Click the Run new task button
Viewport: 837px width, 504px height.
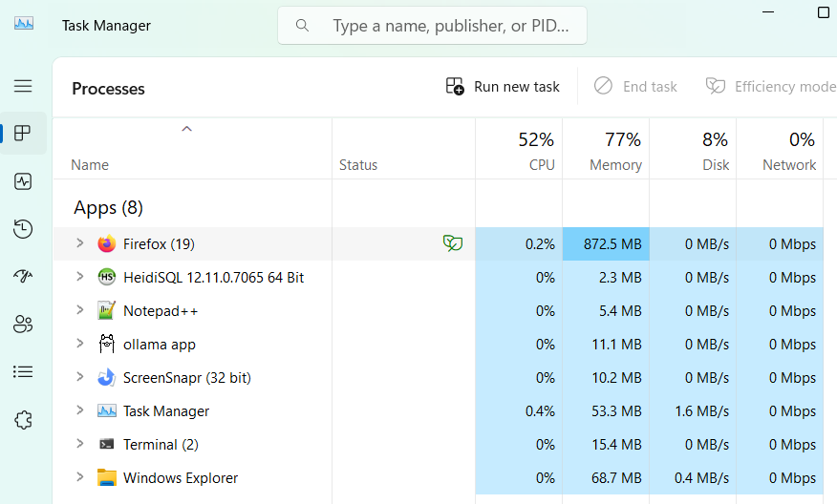click(503, 87)
